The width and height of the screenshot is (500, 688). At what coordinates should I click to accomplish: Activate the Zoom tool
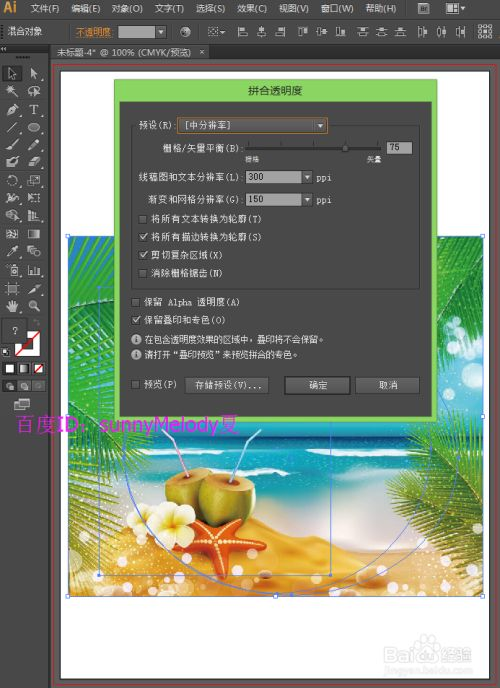click(34, 306)
